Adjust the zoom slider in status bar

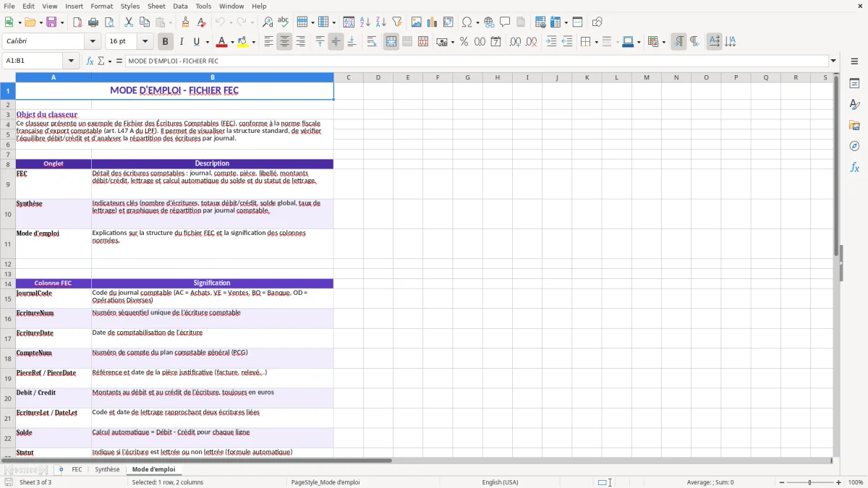pyautogui.click(x=809, y=482)
